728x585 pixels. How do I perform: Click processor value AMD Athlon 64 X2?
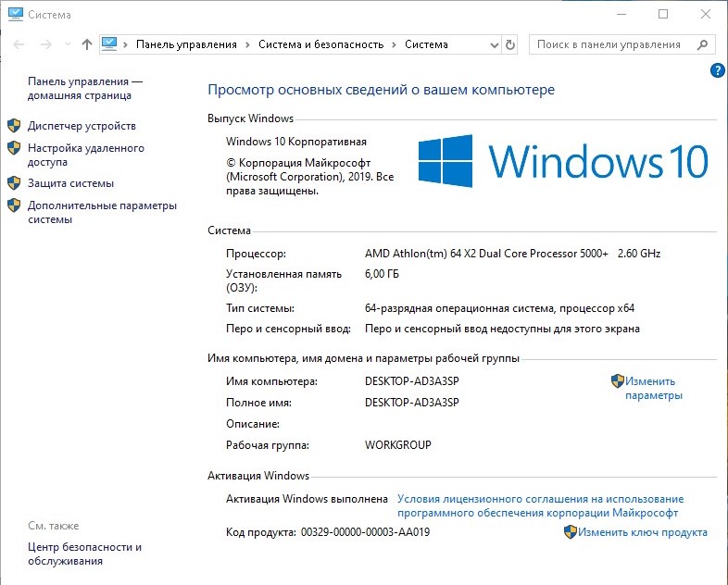512,254
